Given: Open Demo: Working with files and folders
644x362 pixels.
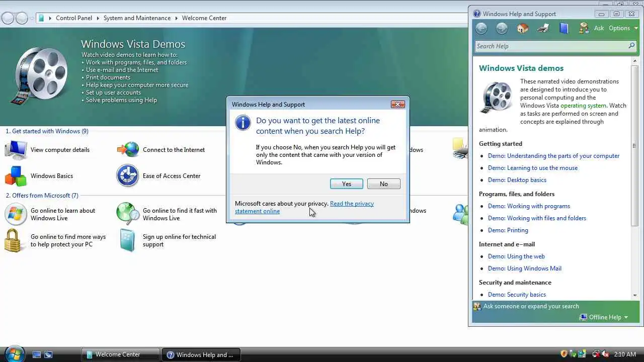Looking at the screenshot, I should coord(537,218).
